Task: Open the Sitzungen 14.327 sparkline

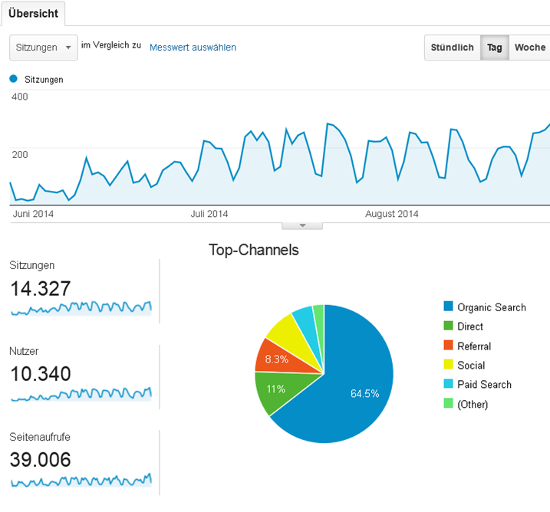Action: (x=81, y=308)
